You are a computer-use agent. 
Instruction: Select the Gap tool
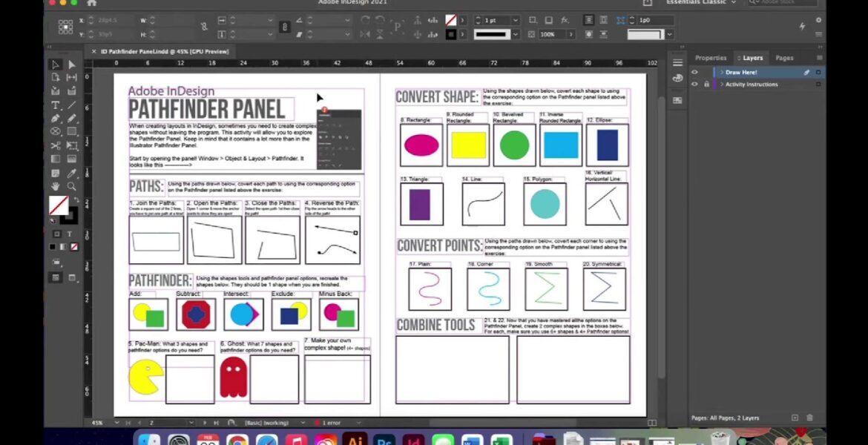pos(72,77)
